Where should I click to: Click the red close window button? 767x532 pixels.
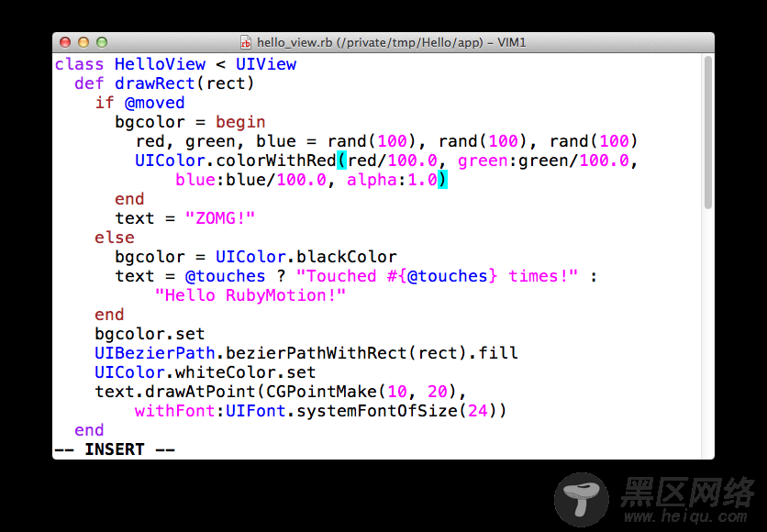point(65,42)
